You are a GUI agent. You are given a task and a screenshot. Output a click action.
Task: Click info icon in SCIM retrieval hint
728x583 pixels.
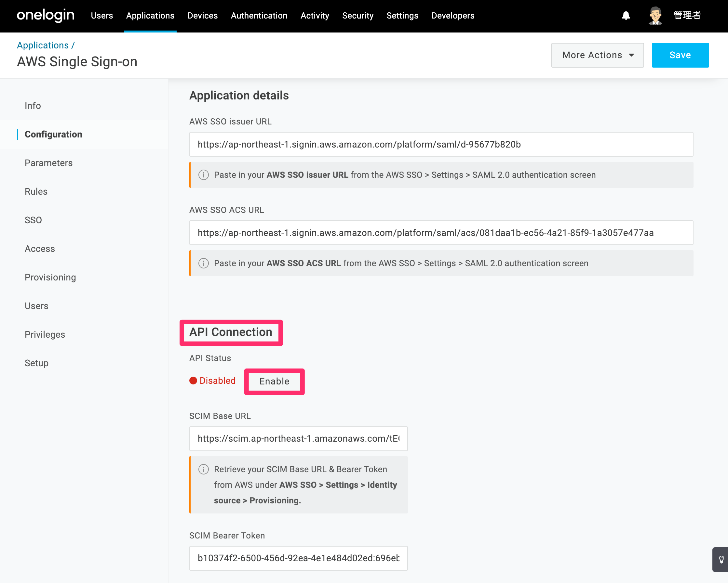pyautogui.click(x=203, y=469)
